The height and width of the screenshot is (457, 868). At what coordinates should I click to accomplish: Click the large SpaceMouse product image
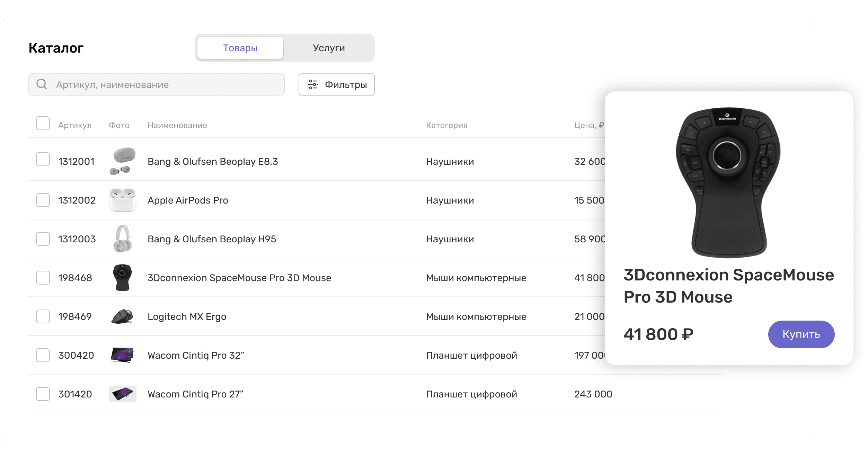(728, 182)
